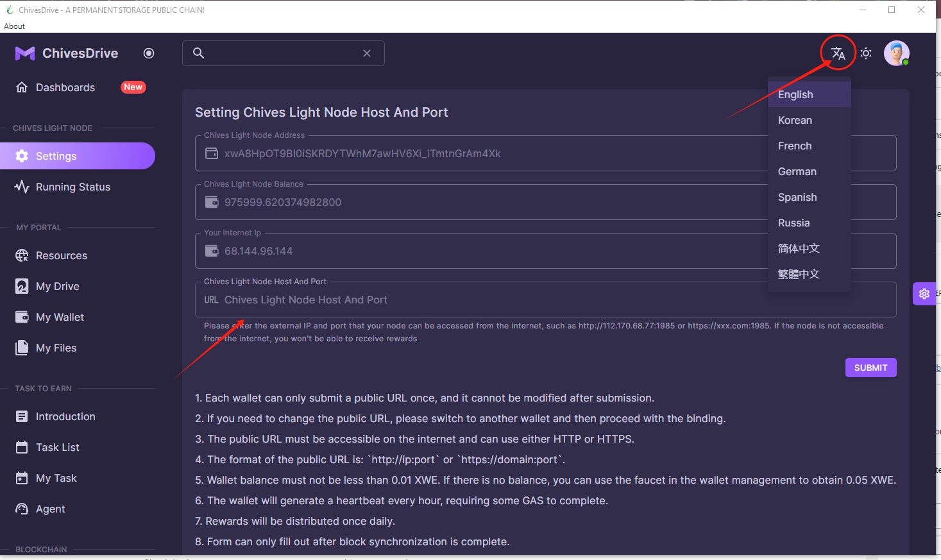The height and width of the screenshot is (560, 941).
Task: Select Korean language option
Action: pos(810,120)
